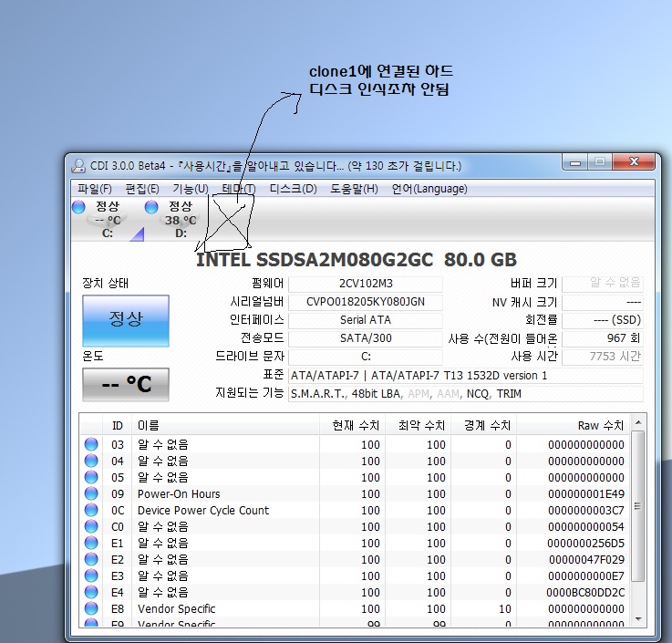This screenshot has width=672, height=643.
Task: Click the firmware field 2CV102M3
Action: click(x=366, y=284)
